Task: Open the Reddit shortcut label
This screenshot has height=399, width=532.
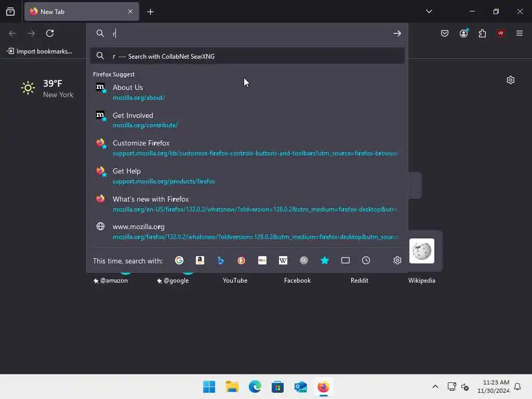Action: pos(360,281)
